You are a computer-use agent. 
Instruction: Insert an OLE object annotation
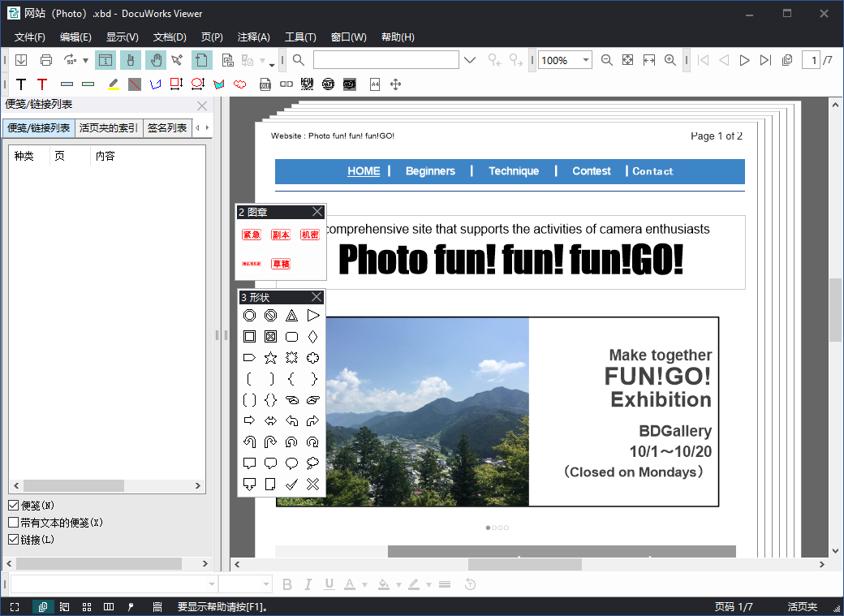pyautogui.click(x=265, y=84)
